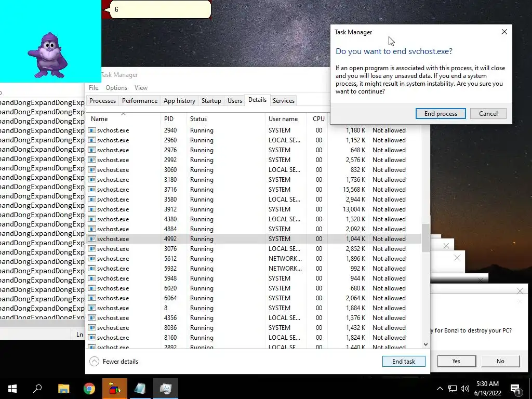Click process icon of PID 8036 row
Image resolution: width=532 pixels, height=399 pixels.
pos(91,327)
